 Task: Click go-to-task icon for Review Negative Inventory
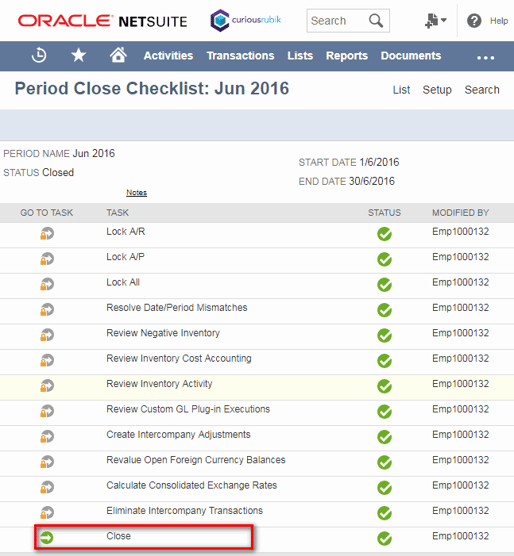(47, 335)
